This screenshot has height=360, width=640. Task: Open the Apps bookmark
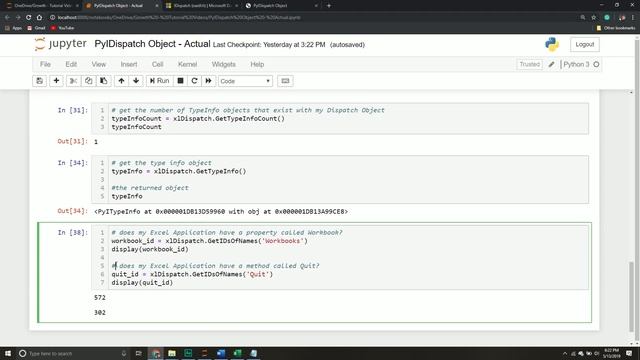13,28
